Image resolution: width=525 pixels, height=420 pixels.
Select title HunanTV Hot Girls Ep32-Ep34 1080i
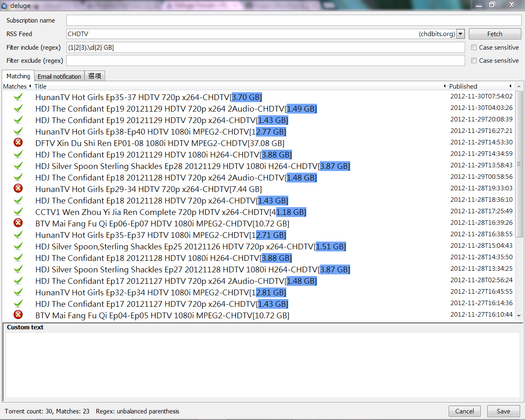[x=160, y=292]
